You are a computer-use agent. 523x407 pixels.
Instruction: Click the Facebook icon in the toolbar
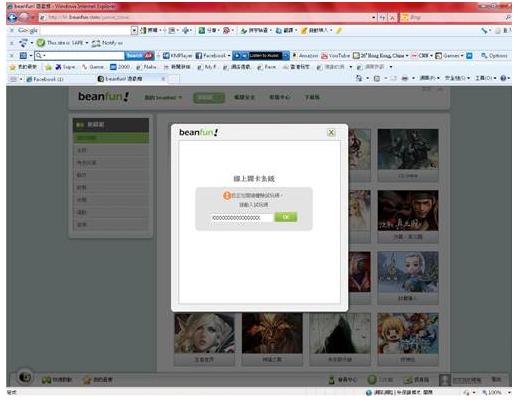coord(199,56)
